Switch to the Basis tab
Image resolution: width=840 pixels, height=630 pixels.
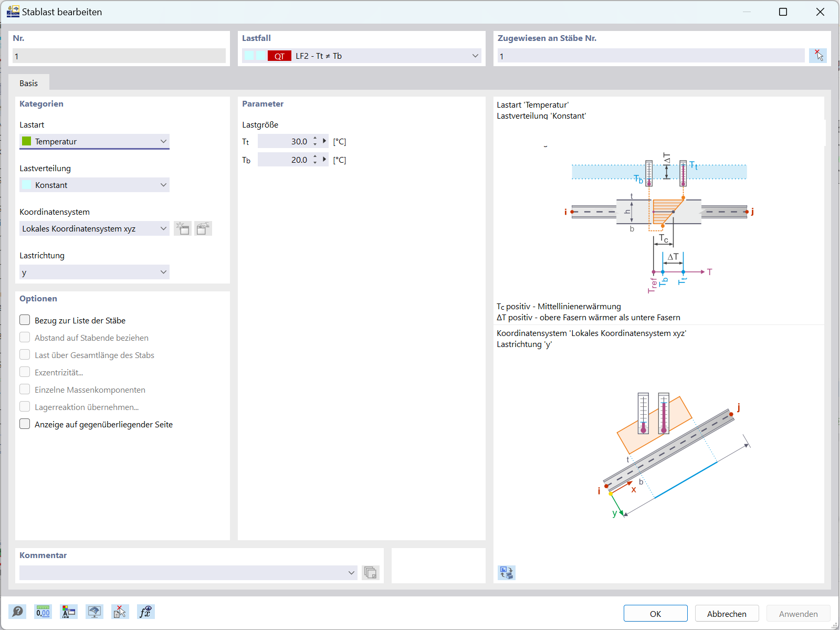[29, 83]
